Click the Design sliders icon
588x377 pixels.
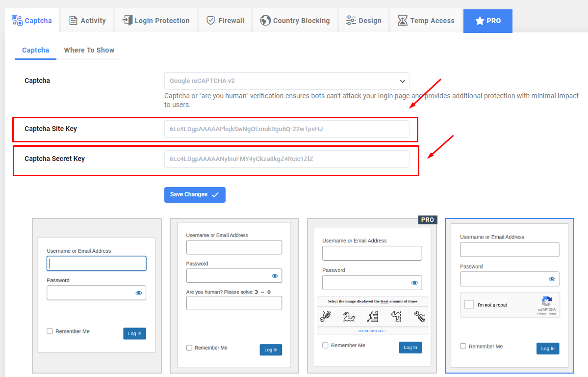[351, 20]
